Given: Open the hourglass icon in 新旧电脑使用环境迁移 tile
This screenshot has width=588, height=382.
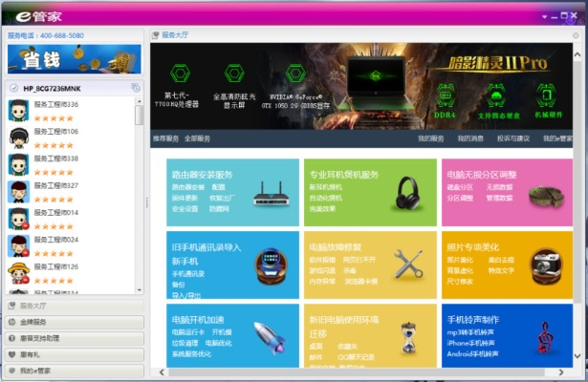Looking at the screenshot, I should pyautogui.click(x=407, y=338).
